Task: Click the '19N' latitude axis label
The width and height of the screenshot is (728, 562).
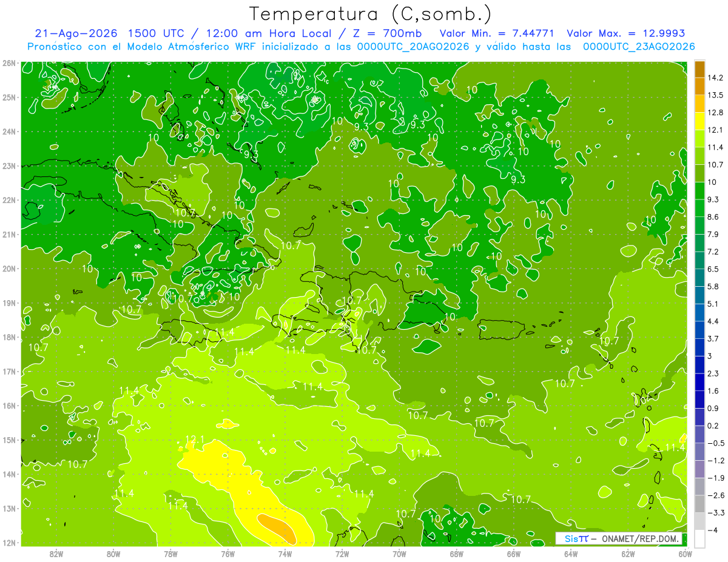Action: point(8,303)
